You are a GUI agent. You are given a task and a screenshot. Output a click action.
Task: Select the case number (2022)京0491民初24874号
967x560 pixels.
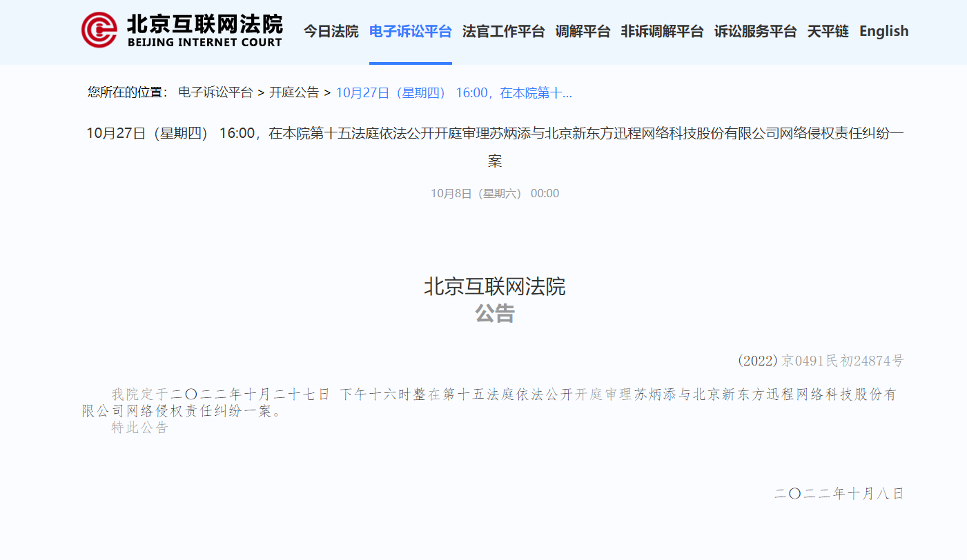coord(821,361)
